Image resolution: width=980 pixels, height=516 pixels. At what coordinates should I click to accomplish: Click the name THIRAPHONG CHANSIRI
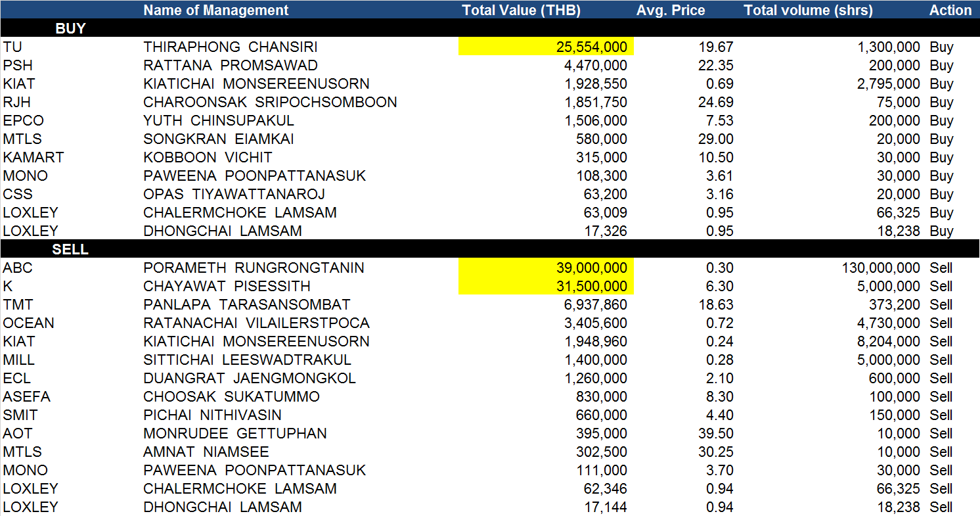click(x=231, y=47)
